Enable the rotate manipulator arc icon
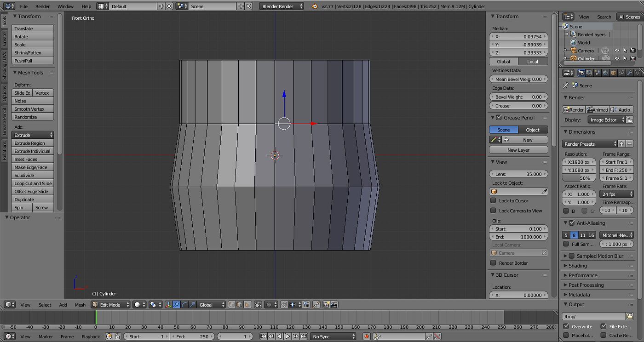 click(x=184, y=304)
